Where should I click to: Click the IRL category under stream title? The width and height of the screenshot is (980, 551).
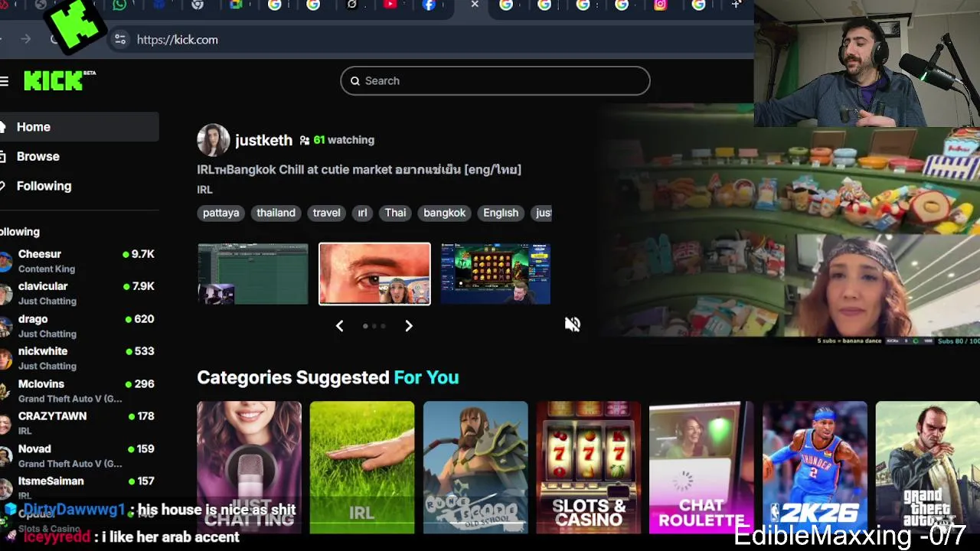(204, 189)
